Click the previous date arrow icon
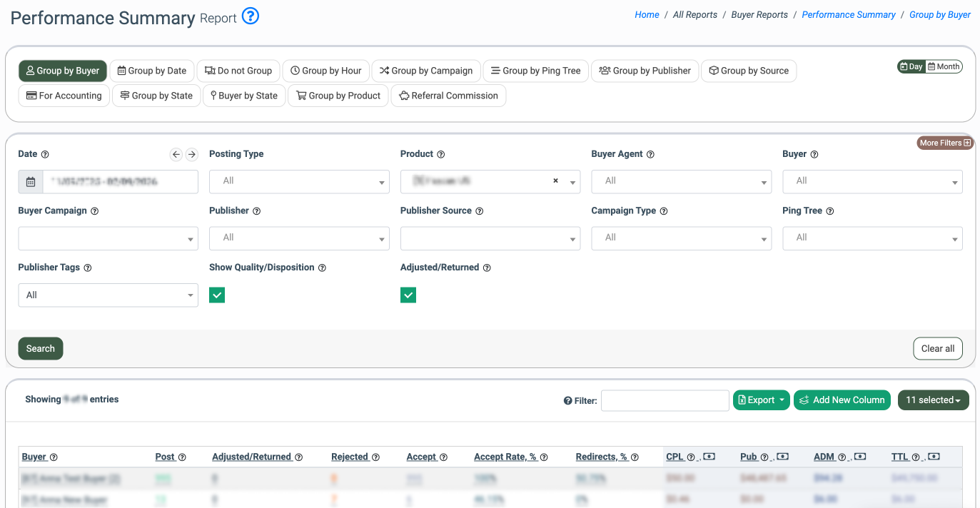 (x=176, y=154)
